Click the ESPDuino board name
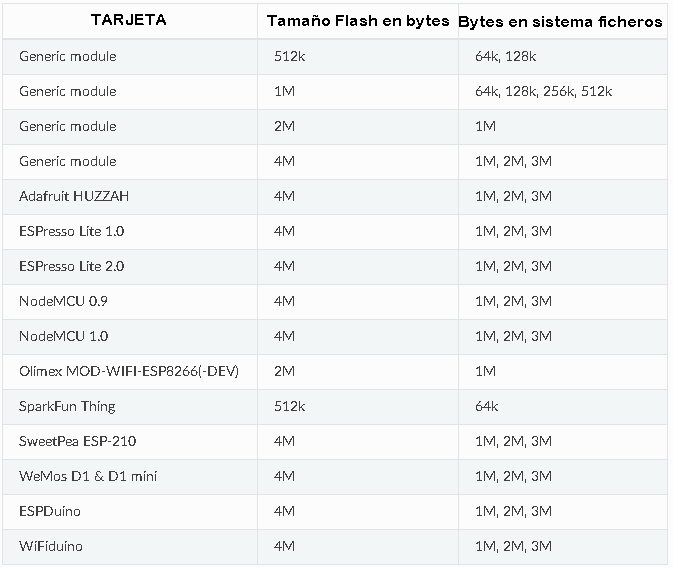Image resolution: width=673 pixels, height=568 pixels. tap(50, 511)
